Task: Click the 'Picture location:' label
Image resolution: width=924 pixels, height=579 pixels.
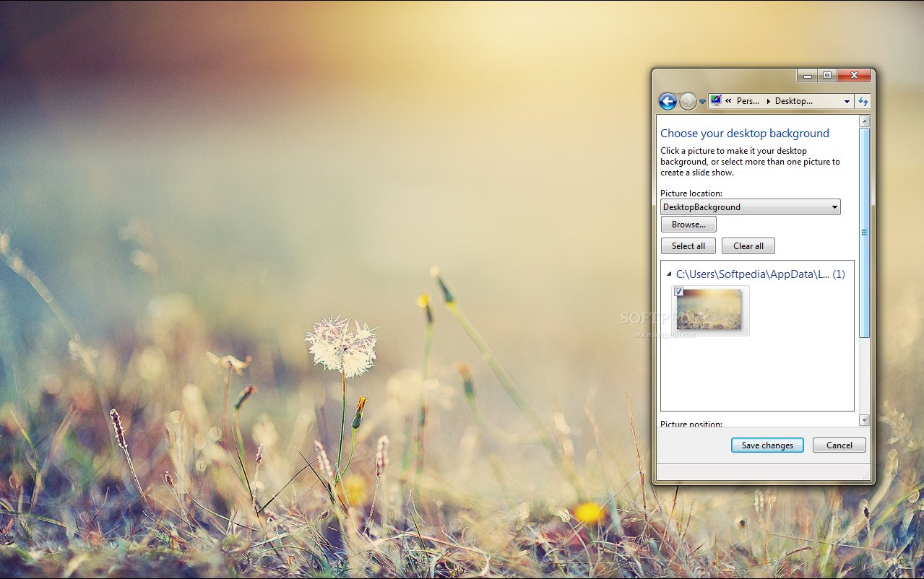Action: (x=691, y=193)
